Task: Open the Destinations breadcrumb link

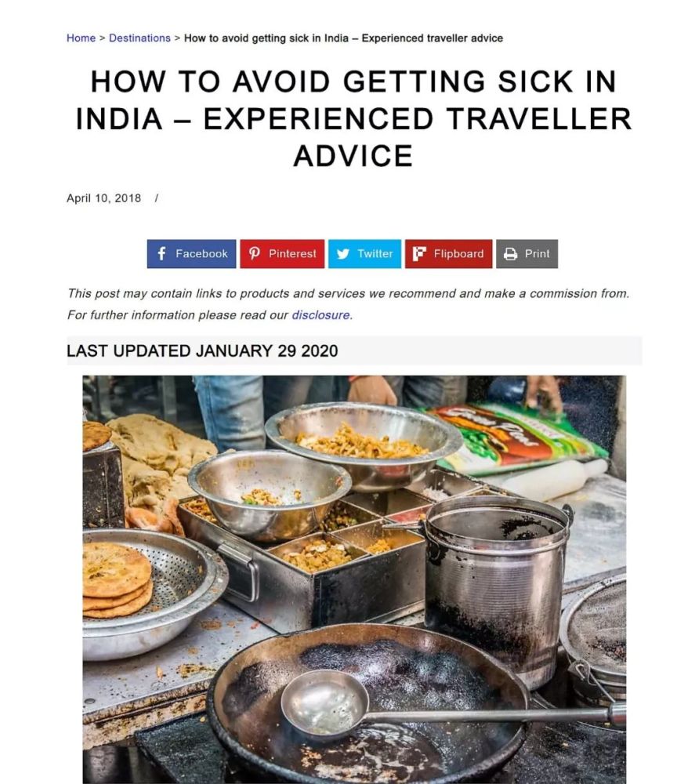Action: coord(139,38)
